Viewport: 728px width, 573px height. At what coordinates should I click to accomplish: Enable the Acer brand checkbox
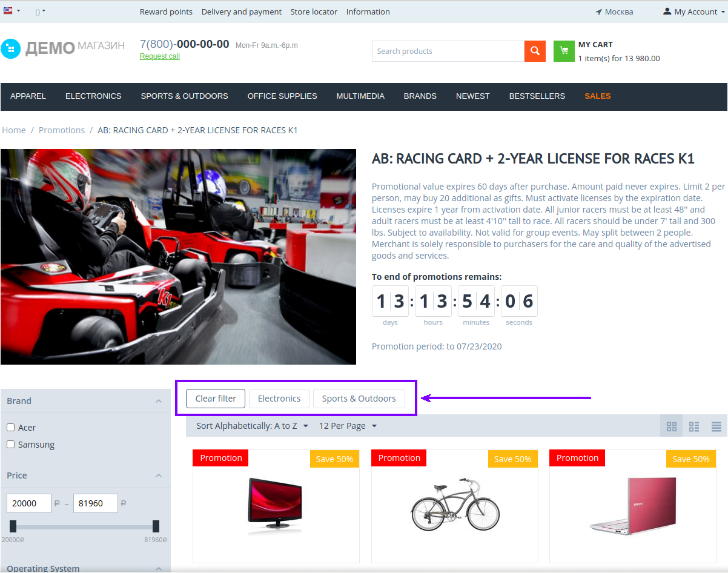10,428
